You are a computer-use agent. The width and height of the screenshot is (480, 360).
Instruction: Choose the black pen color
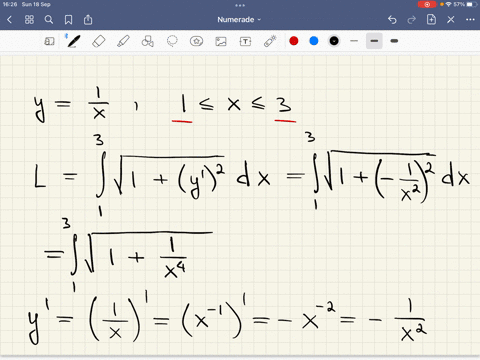click(334, 41)
